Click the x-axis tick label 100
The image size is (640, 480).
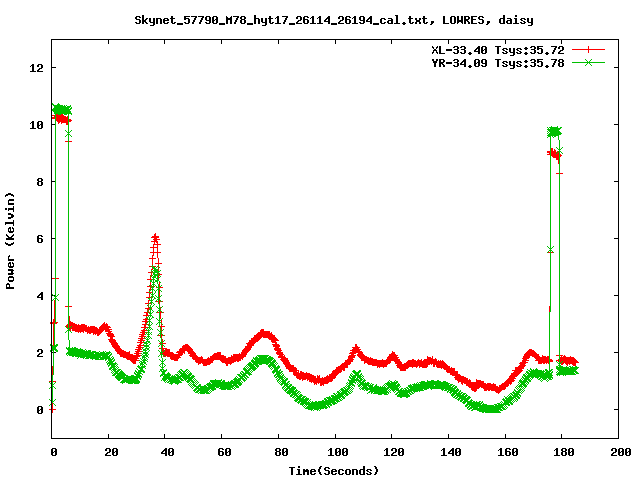tap(337, 452)
